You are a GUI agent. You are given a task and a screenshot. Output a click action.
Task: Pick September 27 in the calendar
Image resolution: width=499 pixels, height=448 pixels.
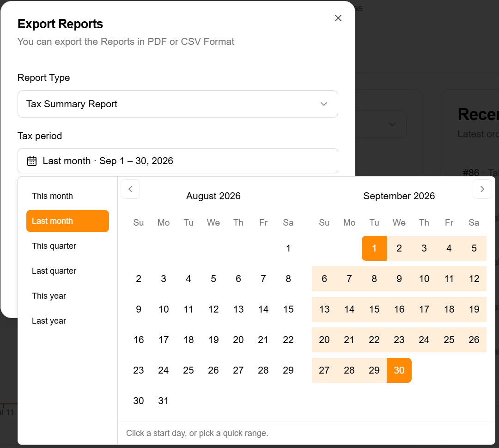point(324,370)
